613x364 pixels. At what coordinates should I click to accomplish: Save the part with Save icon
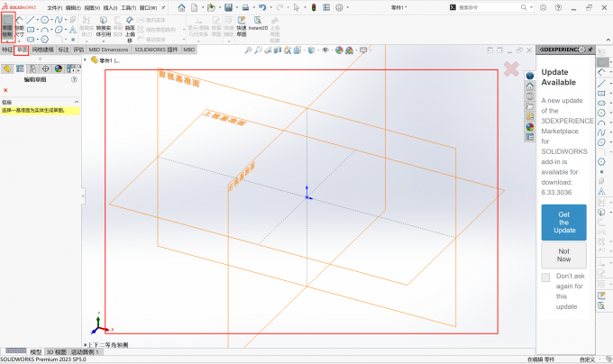pos(228,7)
